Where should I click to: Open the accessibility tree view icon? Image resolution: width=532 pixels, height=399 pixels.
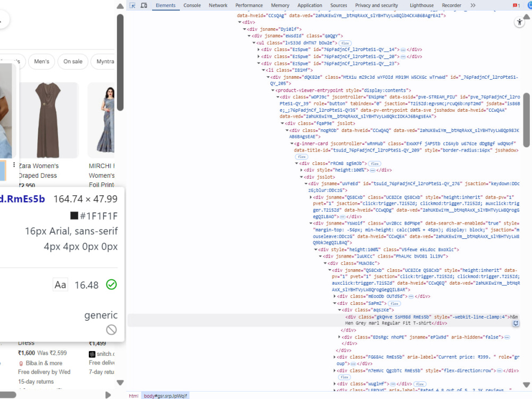click(x=519, y=22)
